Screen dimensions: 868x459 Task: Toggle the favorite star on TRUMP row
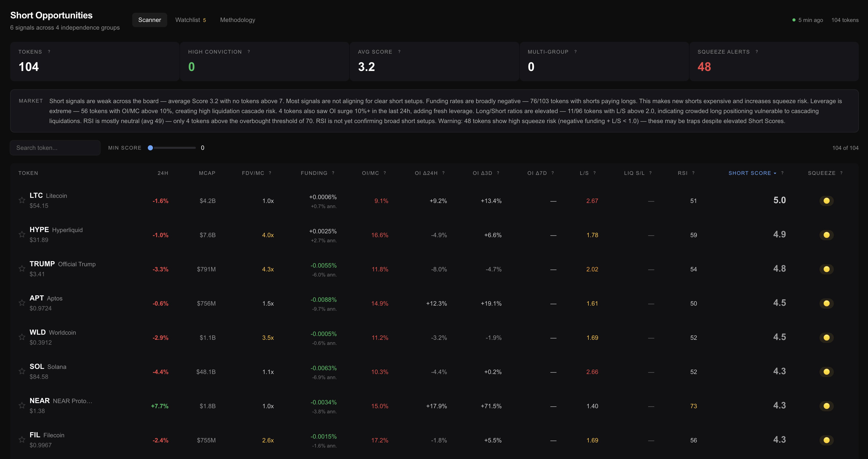pyautogui.click(x=22, y=268)
